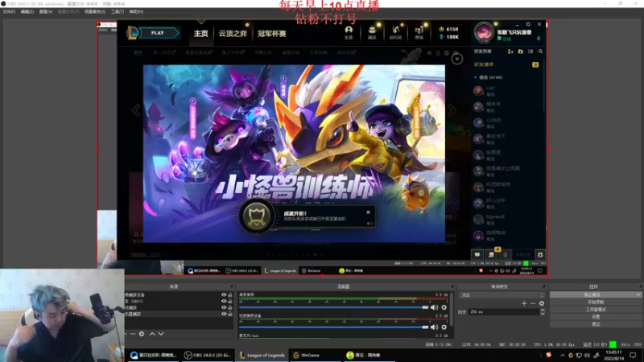Click the 6150 RP currency balance
This screenshot has width=644, height=362.
pyautogui.click(x=448, y=29)
